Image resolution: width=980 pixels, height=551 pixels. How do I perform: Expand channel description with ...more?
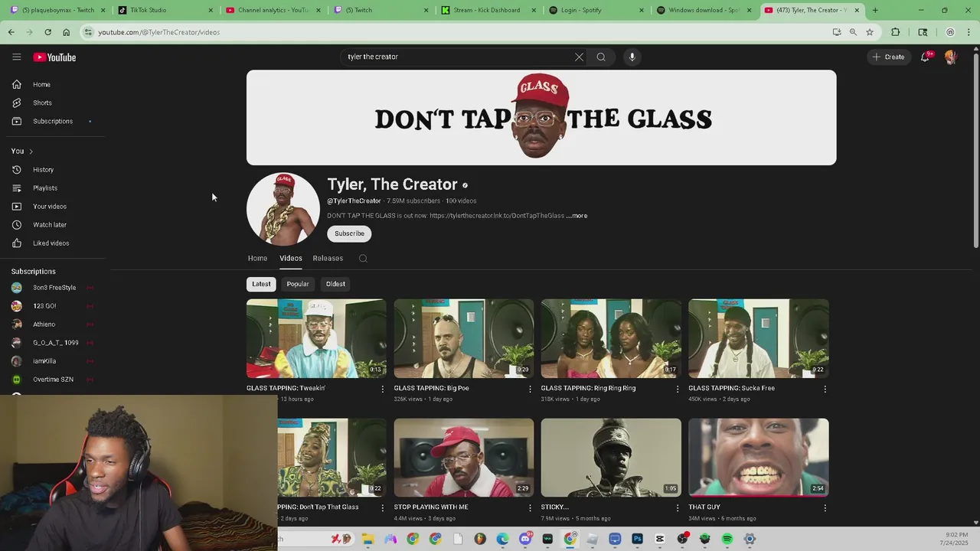pyautogui.click(x=577, y=216)
